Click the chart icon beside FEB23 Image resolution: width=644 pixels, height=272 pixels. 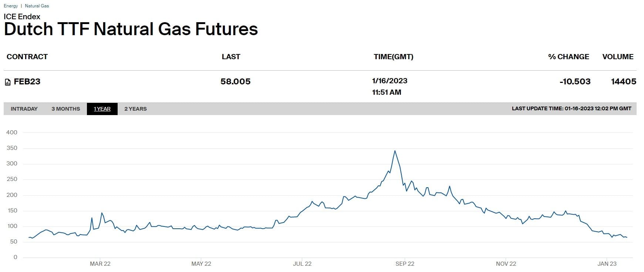[8, 82]
